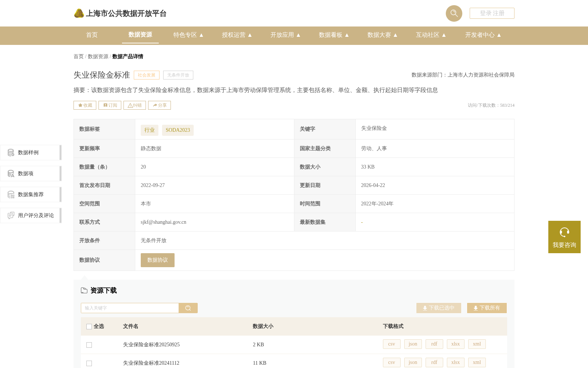
Task: Expand the 数据看板 menu
Action: coord(334,35)
